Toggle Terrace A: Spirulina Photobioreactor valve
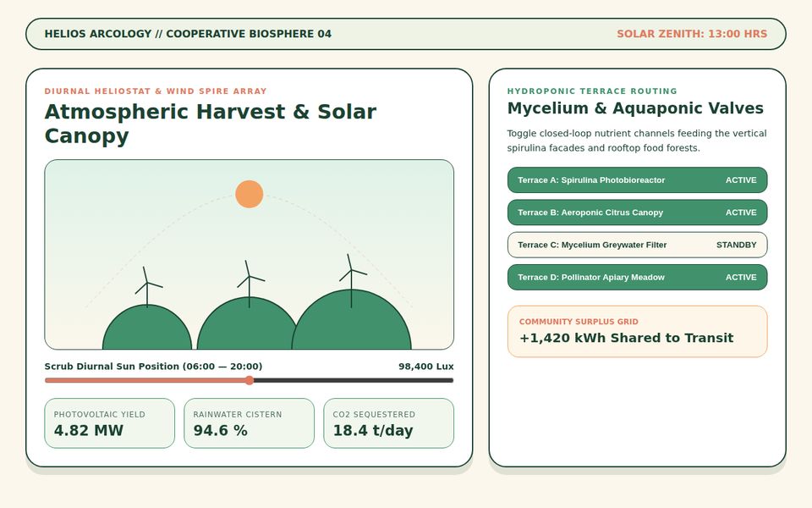812x508 pixels. click(x=637, y=179)
